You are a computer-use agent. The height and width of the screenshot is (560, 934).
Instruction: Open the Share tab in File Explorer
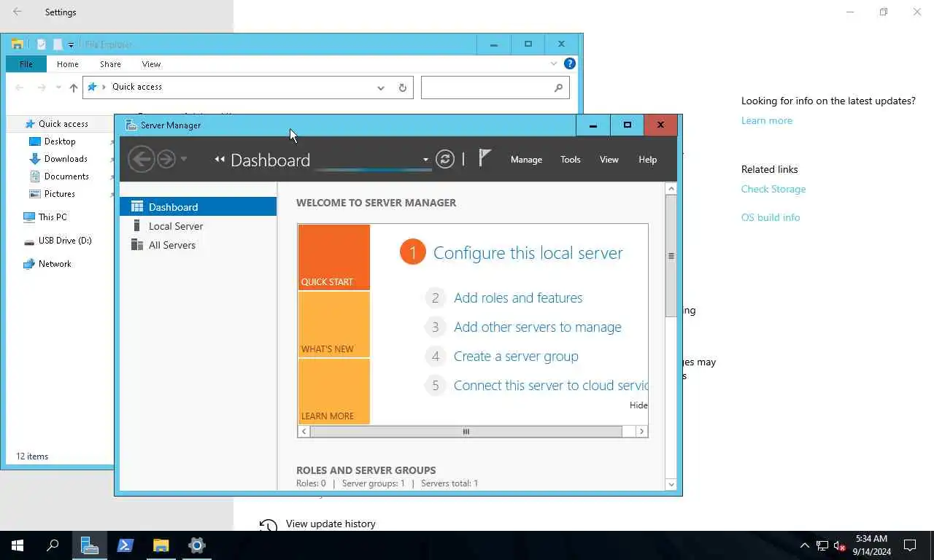[110, 64]
